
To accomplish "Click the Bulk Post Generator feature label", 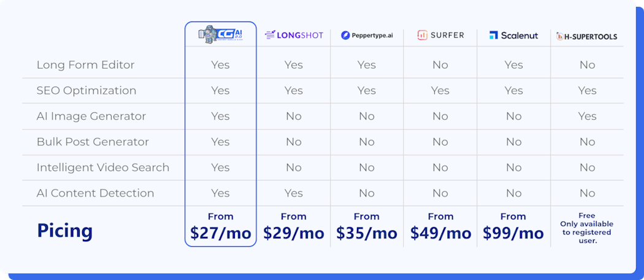I will [x=93, y=142].
